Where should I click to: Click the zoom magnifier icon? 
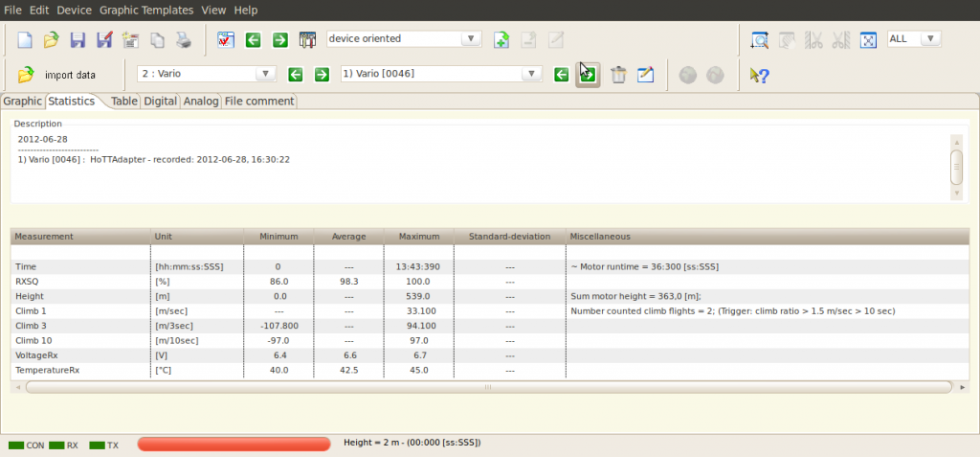click(760, 40)
